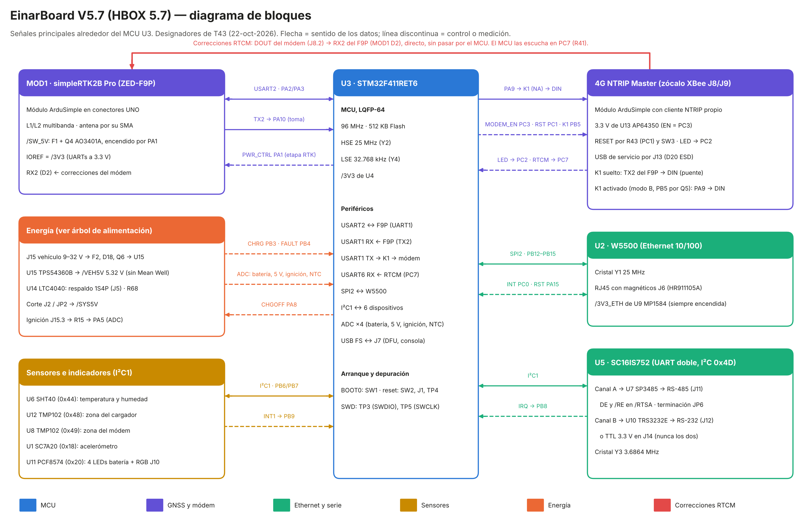This screenshot has height=528, width=812.
Task: Click the 'I²C1 · PB6/PB7' label
Action: (279, 386)
